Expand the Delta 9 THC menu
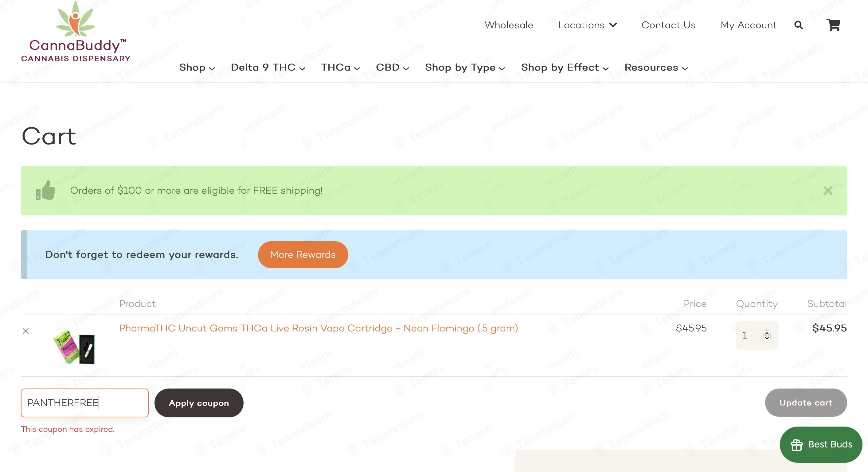This screenshot has width=868, height=472. coord(268,67)
